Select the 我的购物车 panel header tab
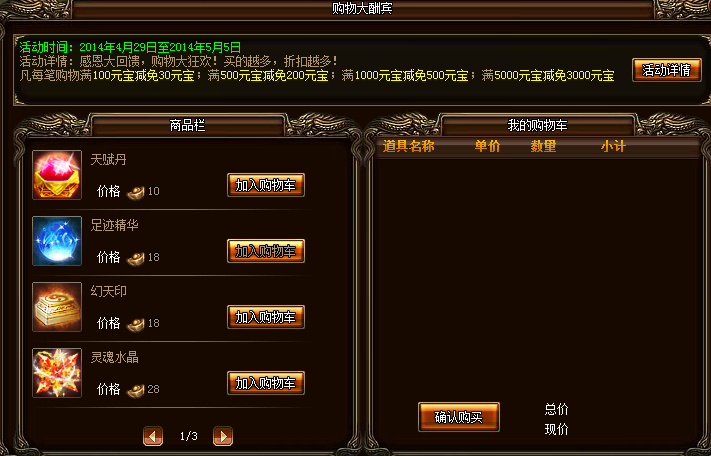 [x=537, y=125]
